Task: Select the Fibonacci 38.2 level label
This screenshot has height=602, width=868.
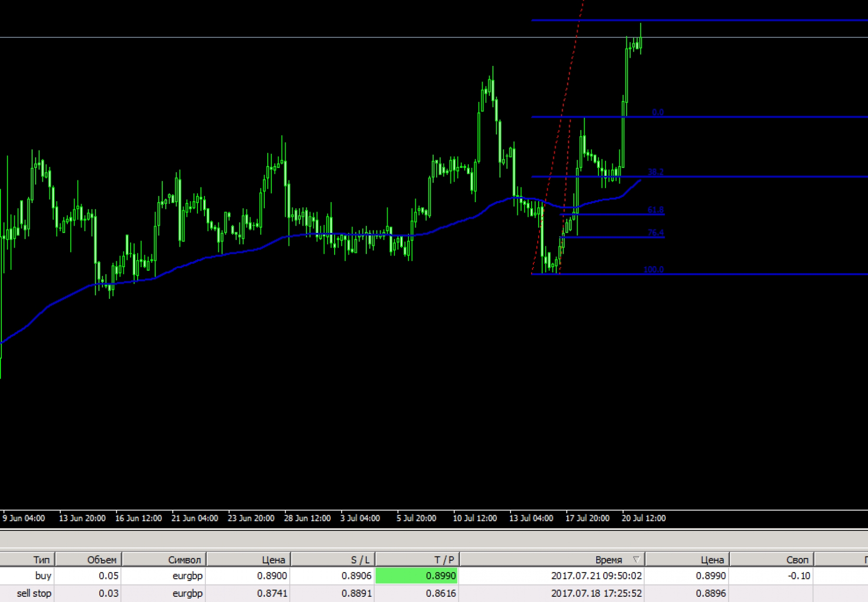Action: tap(655, 172)
